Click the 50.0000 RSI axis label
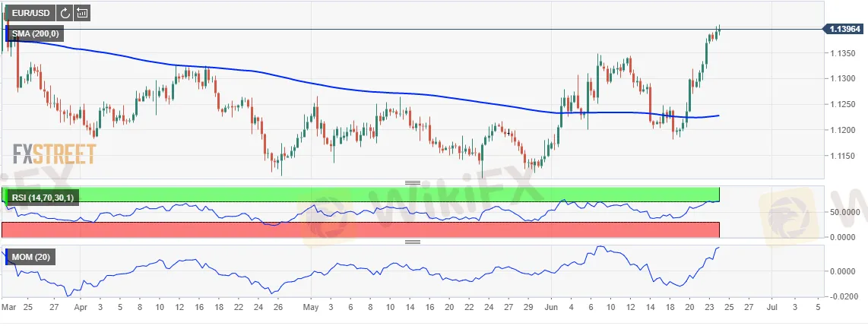 (845, 212)
